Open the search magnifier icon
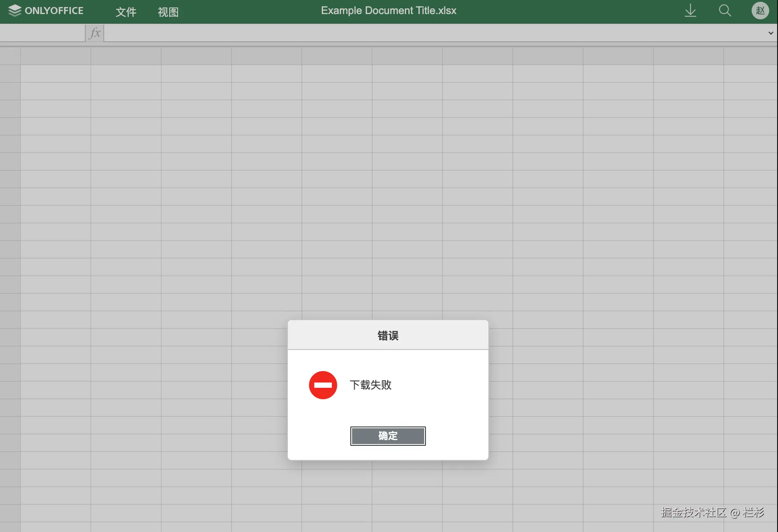 click(725, 11)
